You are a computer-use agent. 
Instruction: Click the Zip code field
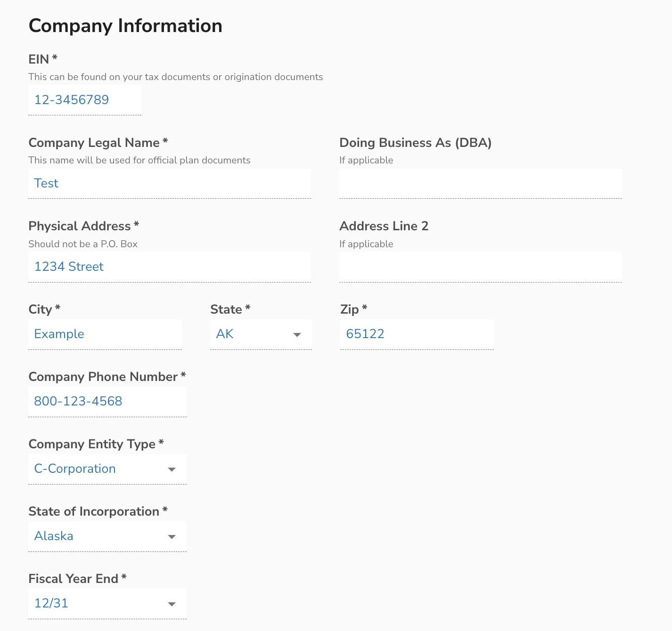point(416,334)
